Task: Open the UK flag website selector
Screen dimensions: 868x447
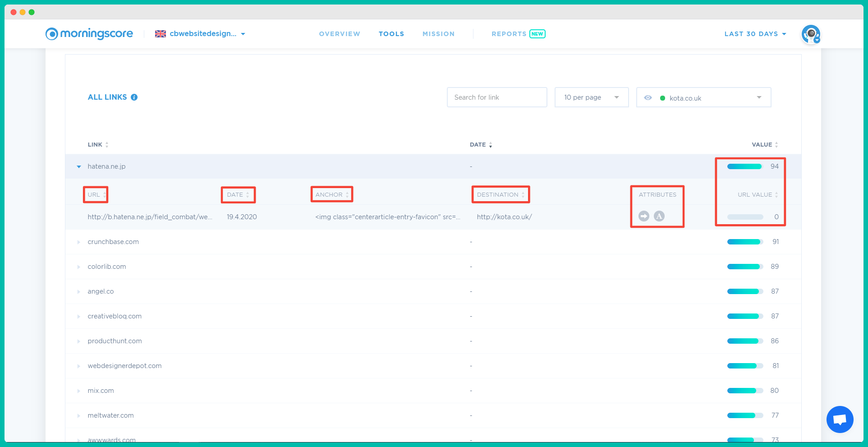Action: coord(161,34)
